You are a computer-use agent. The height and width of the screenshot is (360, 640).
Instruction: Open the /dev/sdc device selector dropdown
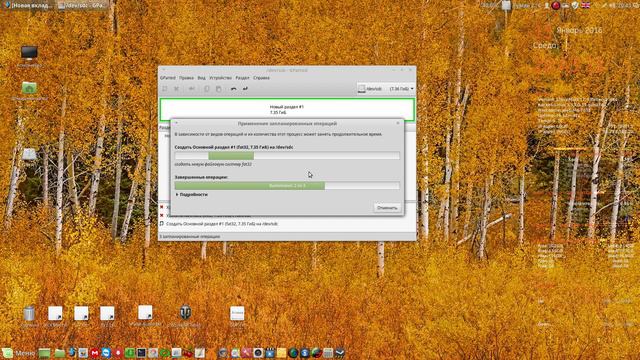(x=385, y=89)
